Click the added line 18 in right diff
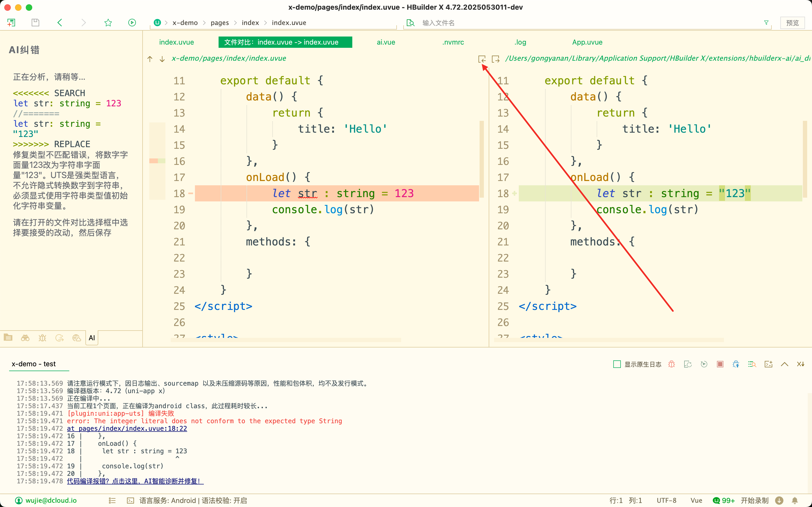 coord(660,193)
